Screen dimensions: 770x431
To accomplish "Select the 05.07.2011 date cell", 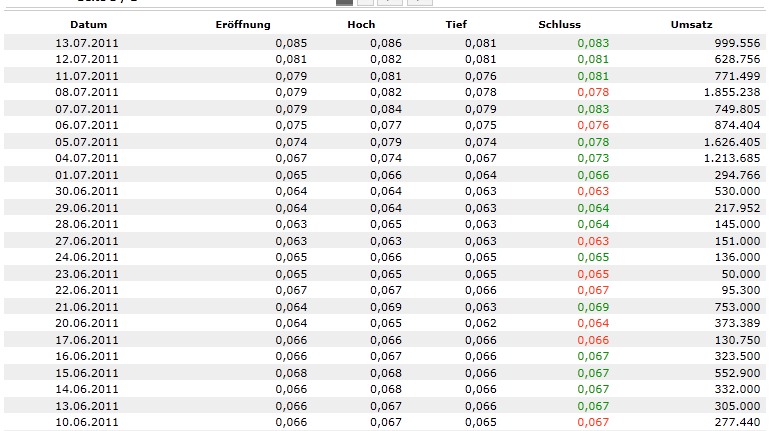I will 87,142.
